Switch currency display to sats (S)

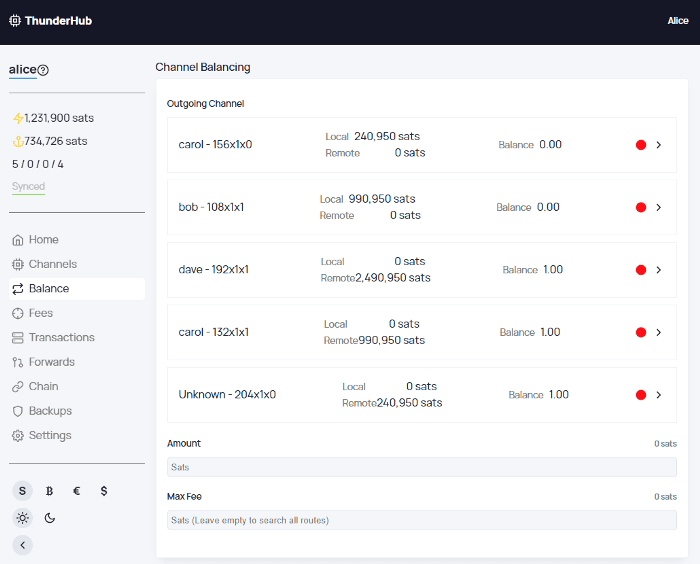pos(22,491)
